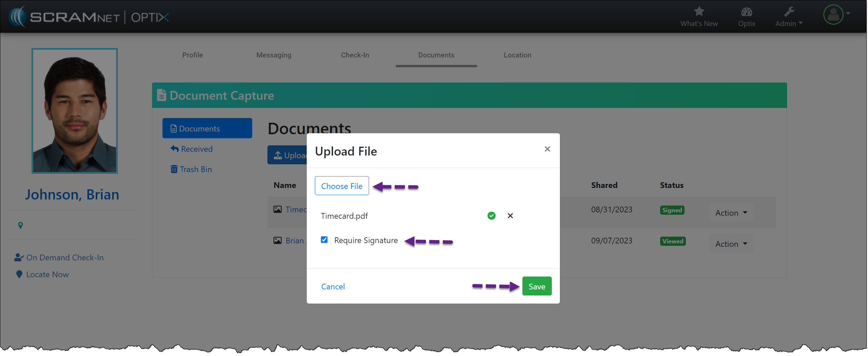This screenshot has height=356, width=868.
Task: Switch to the Messaging tab
Action: [274, 55]
